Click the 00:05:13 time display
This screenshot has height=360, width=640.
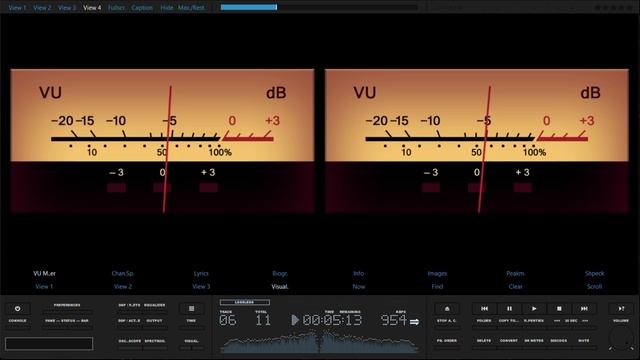point(332,320)
